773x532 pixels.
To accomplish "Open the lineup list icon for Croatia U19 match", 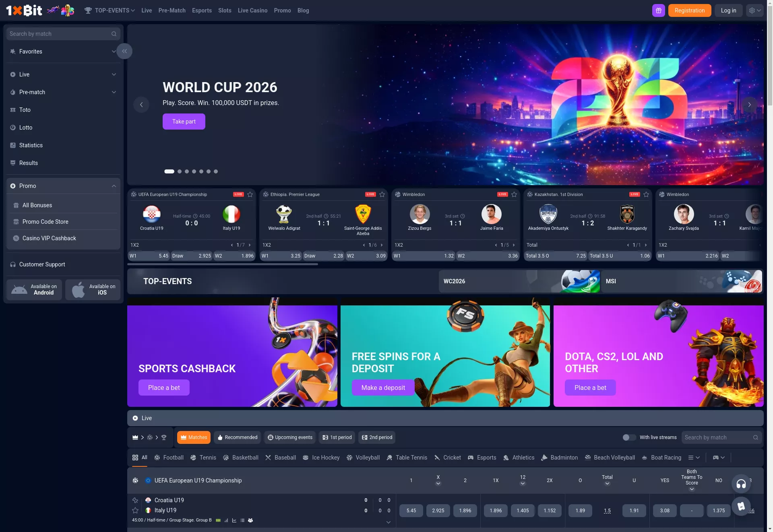I will [x=242, y=520].
